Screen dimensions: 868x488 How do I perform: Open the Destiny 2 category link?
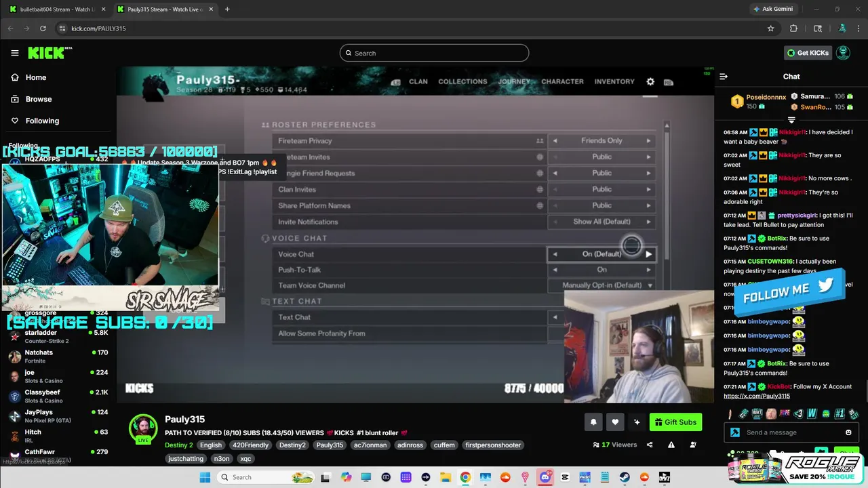click(x=179, y=445)
